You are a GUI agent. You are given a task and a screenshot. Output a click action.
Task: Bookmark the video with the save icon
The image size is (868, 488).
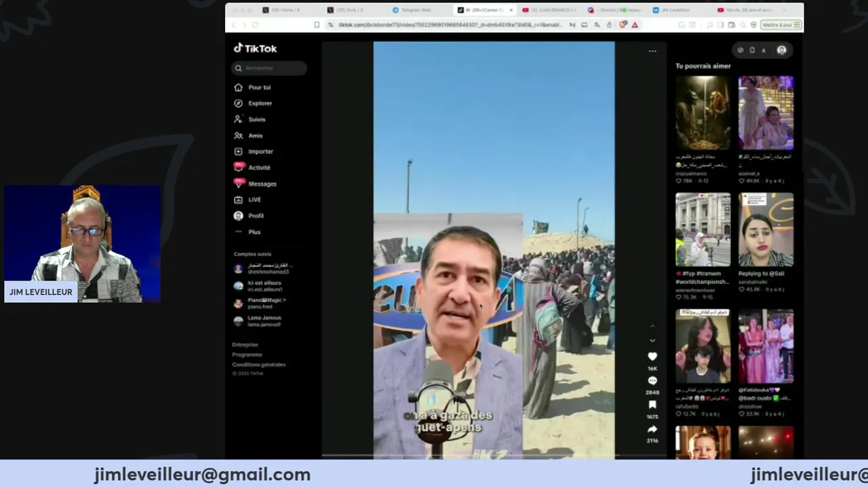(x=652, y=405)
